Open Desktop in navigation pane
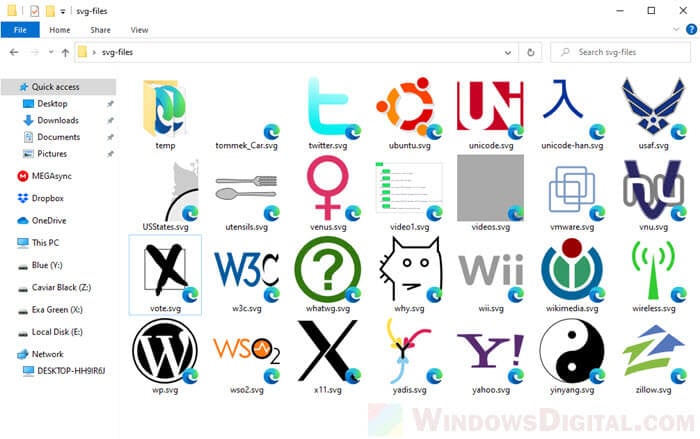The height and width of the screenshot is (439, 700). 52,104
